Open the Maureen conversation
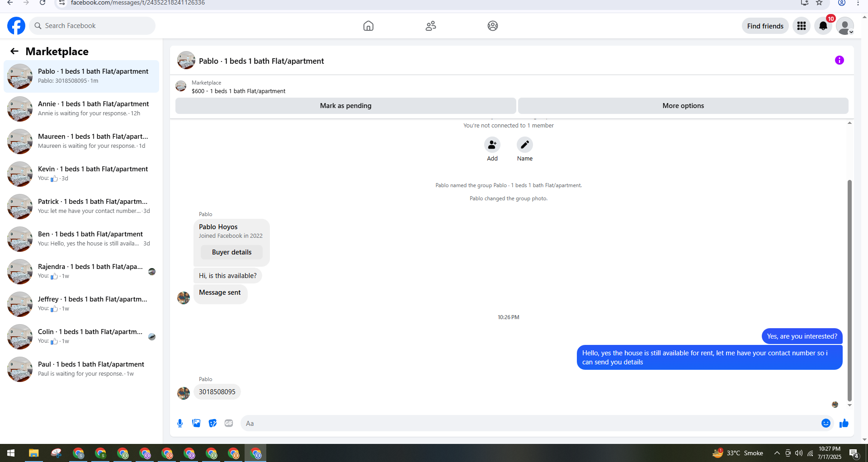This screenshot has height=462, width=868. click(x=81, y=141)
